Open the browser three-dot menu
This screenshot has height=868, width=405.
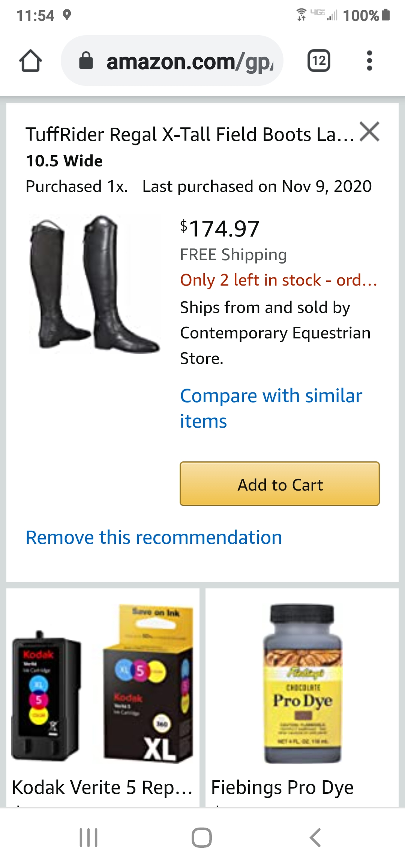[369, 61]
